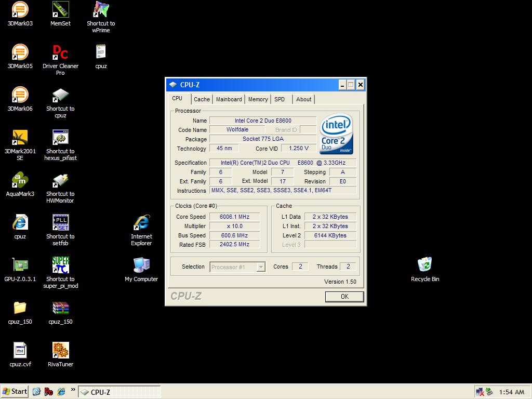Click the CPU-Z title bar icon

coord(173,85)
